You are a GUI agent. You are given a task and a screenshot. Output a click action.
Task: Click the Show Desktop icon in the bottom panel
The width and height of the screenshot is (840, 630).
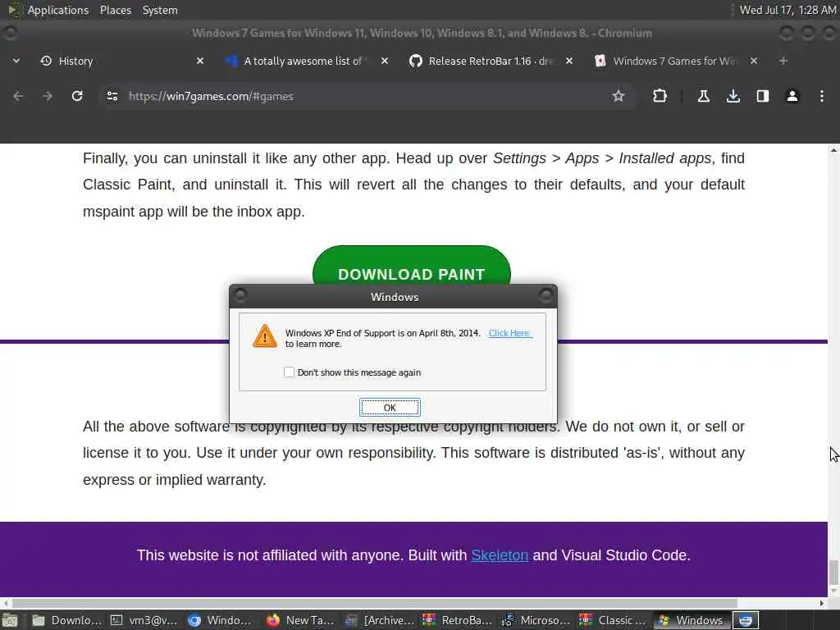click(x=10, y=620)
